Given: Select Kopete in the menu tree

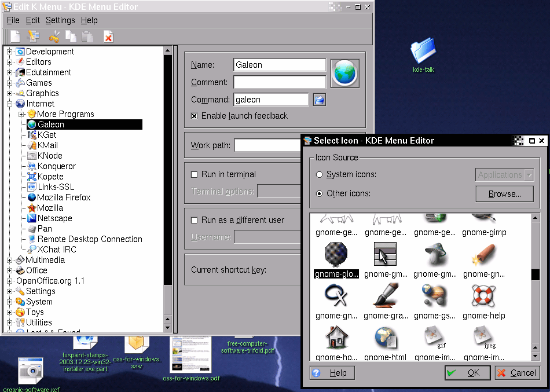Looking at the screenshot, I should pyautogui.click(x=45, y=177).
